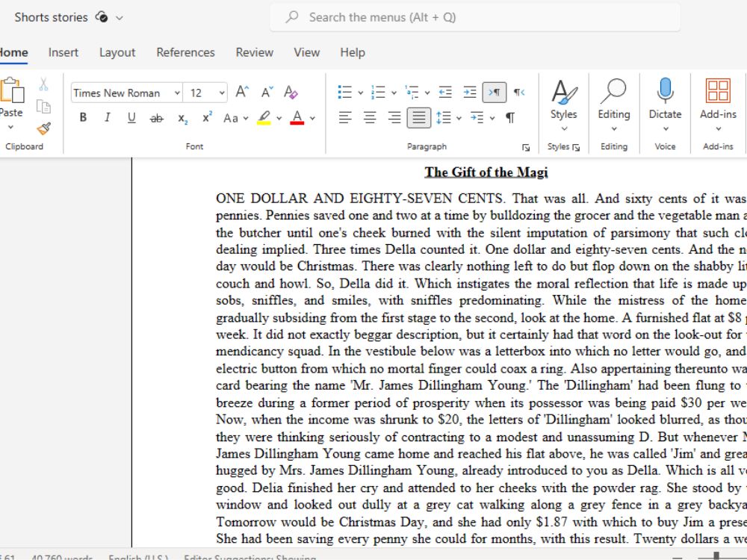Expand bullet style options arrow
The width and height of the screenshot is (747, 560).
click(361, 93)
